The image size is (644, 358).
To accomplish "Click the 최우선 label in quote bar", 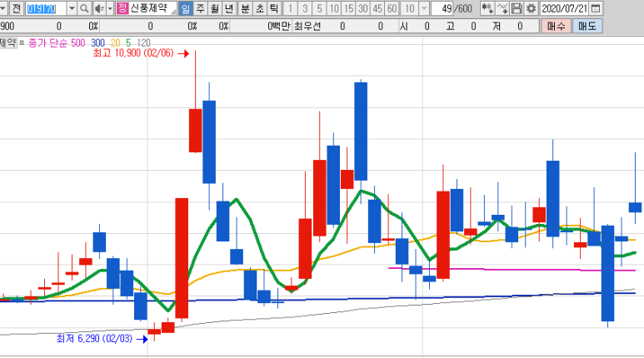I will coord(307,27).
